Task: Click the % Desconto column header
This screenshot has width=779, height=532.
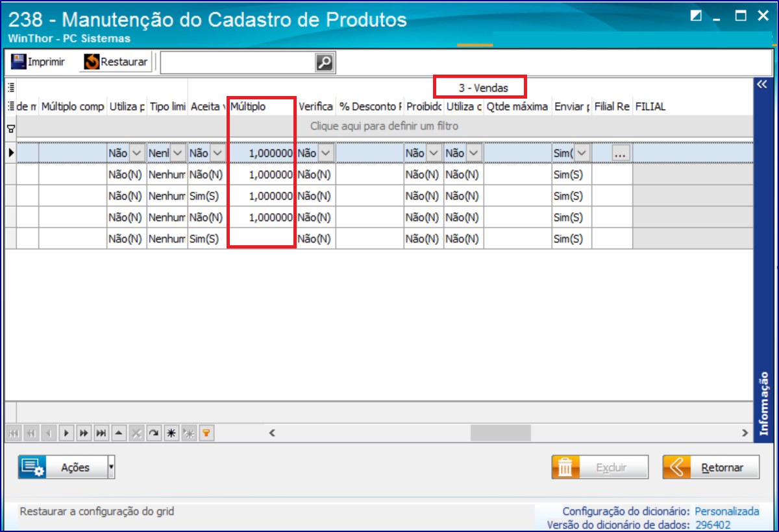Action: click(369, 106)
